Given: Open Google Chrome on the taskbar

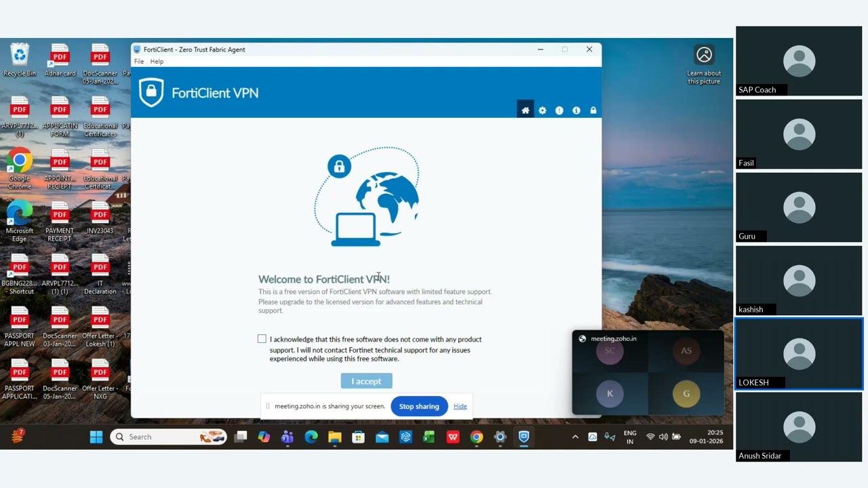Looking at the screenshot, I should (477, 437).
